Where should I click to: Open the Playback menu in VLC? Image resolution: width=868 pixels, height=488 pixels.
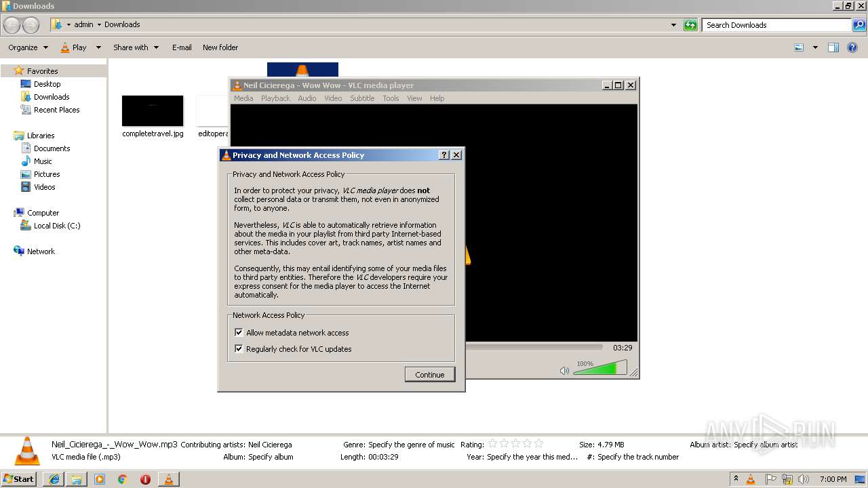(x=275, y=98)
